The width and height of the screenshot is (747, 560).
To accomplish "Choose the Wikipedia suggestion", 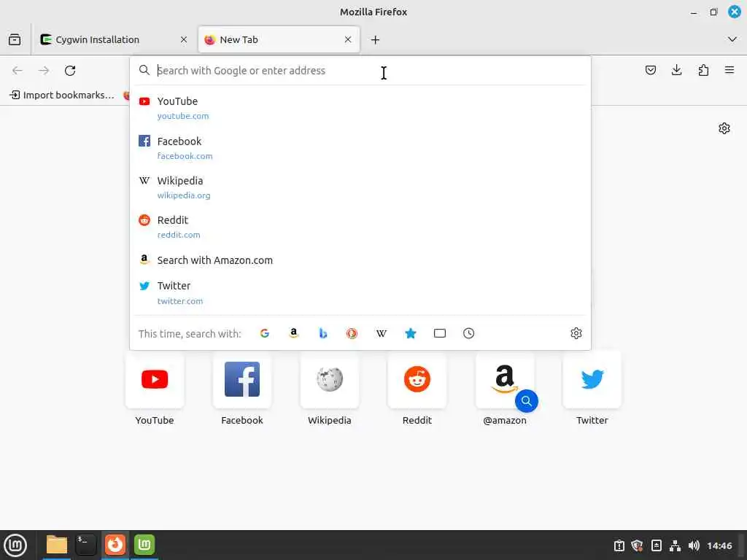I will tap(360, 187).
